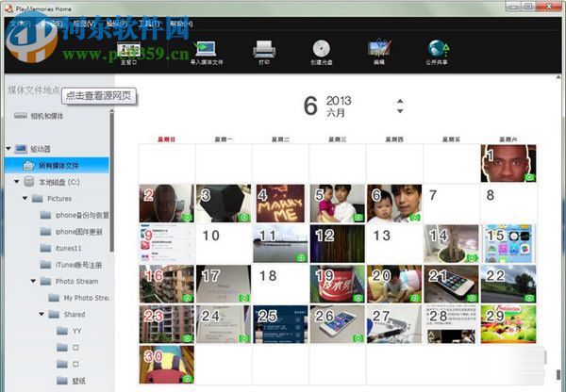
Task: Open the 编辑(E) menu
Action: pos(53,24)
